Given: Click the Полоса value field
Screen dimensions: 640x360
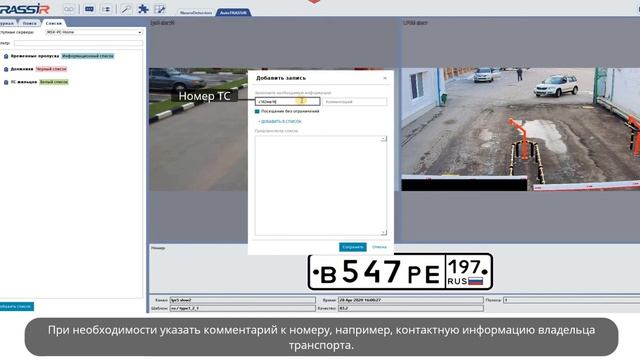Looking at the screenshot, I should [x=571, y=300].
